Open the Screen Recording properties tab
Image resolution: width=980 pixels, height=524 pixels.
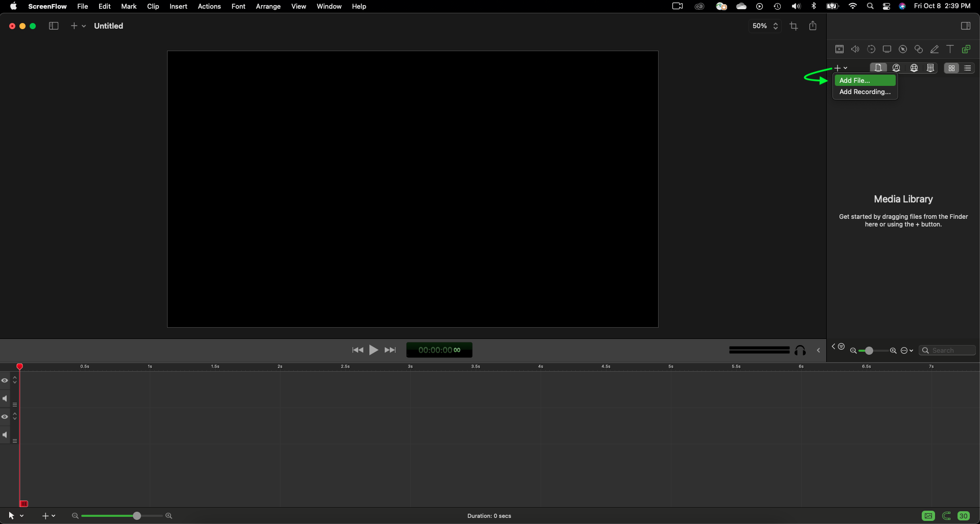tap(887, 49)
